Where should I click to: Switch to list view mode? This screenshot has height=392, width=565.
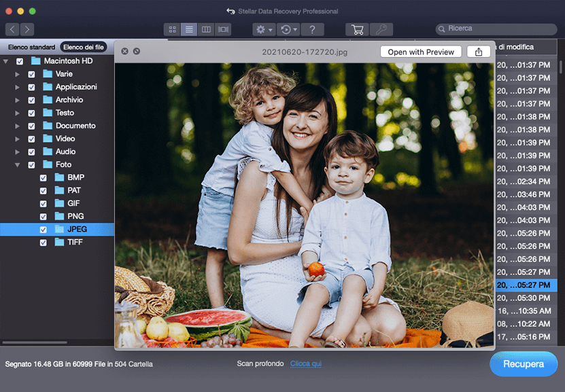pos(190,29)
